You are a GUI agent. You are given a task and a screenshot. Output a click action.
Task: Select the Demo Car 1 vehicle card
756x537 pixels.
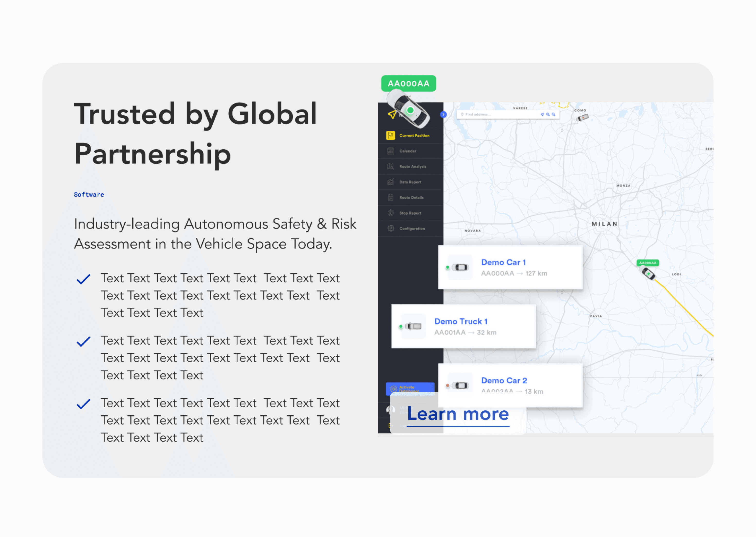click(510, 267)
